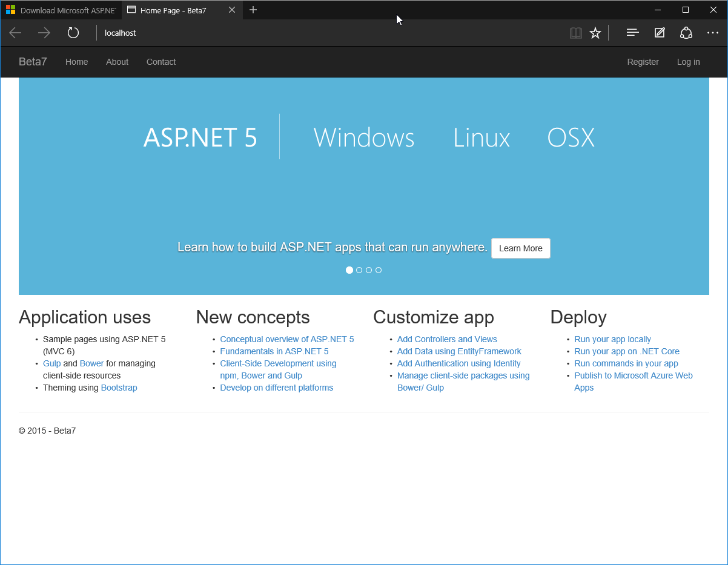Click the Log in link
Image resolution: width=728 pixels, height=565 pixels.
coord(688,62)
